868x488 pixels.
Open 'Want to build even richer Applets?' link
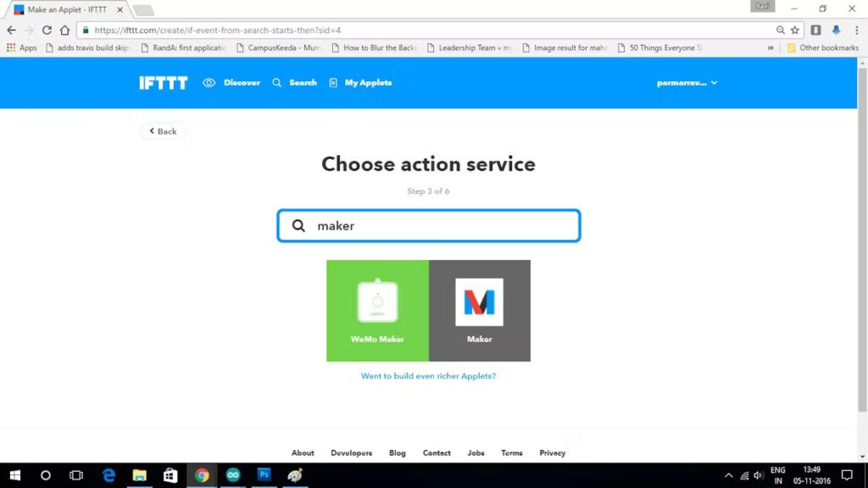click(x=428, y=375)
